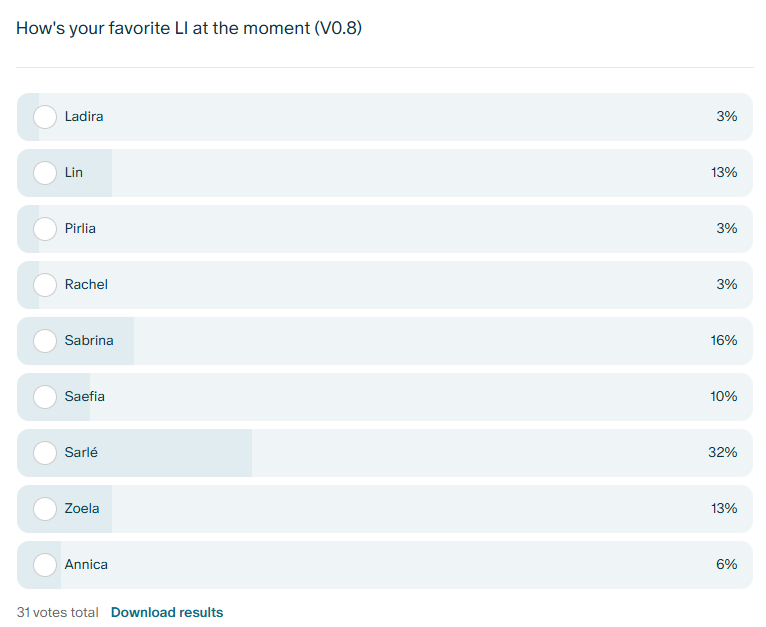
Task: Select the Ladira radio button
Action: pos(45,117)
